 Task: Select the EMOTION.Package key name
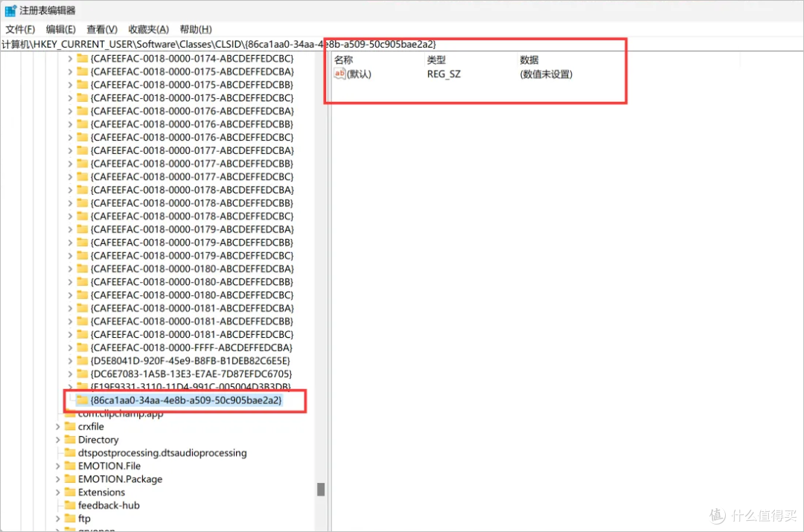120,479
